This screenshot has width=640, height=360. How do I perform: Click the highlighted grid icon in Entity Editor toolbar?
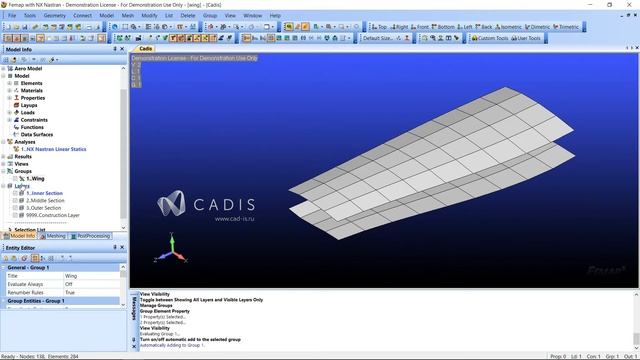tap(35, 258)
